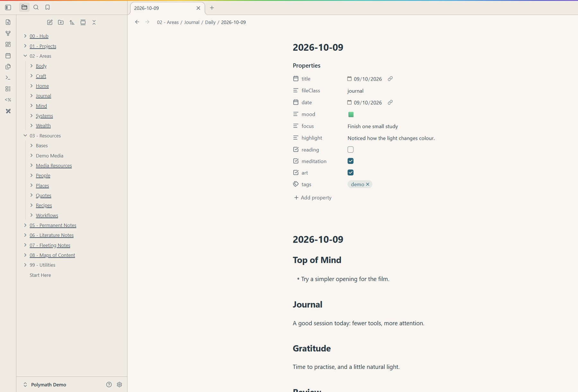Viewport: 578px width, 392px height.
Task: Open settings gear icon
Action: [x=119, y=385]
